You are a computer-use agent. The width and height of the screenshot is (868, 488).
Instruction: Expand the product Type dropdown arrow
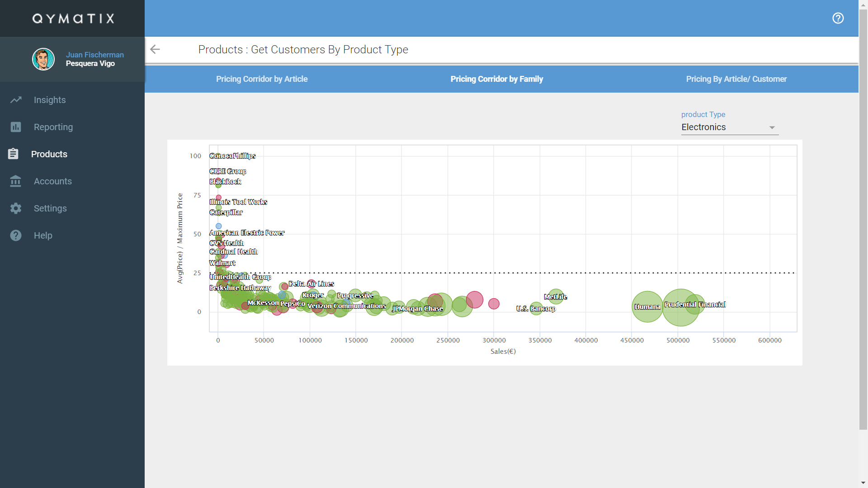tap(772, 128)
